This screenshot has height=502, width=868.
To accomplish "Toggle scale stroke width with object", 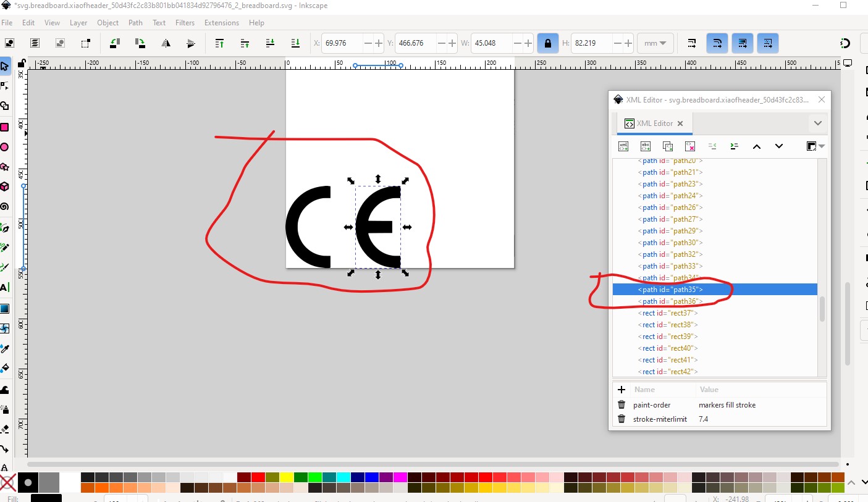I will (x=692, y=43).
